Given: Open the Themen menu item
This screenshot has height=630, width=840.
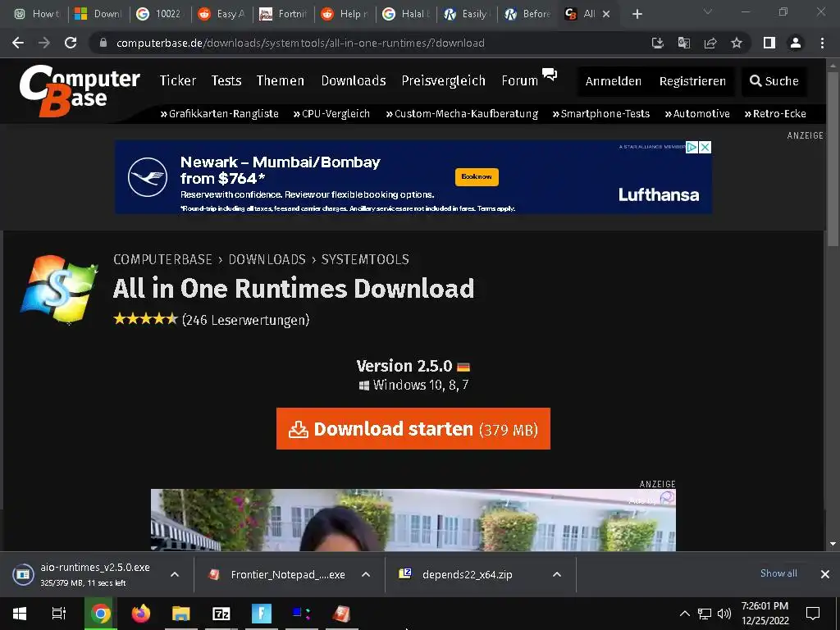Looking at the screenshot, I should coord(281,80).
